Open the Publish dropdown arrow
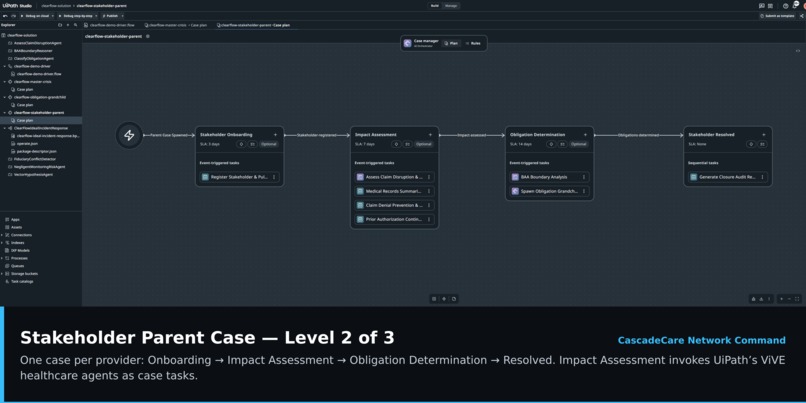The height and width of the screenshot is (403, 806). coord(122,16)
